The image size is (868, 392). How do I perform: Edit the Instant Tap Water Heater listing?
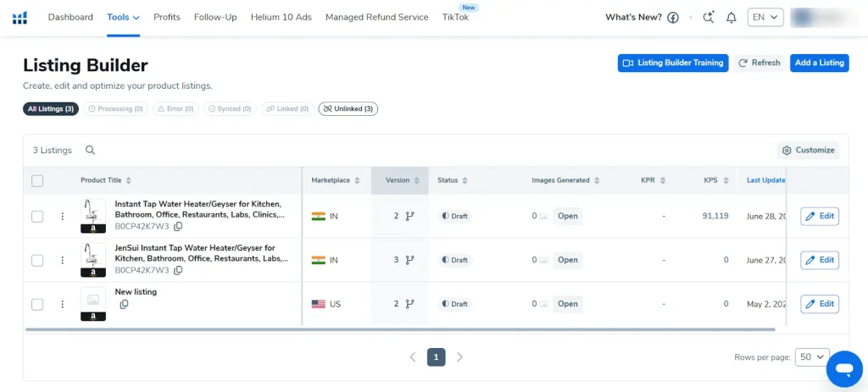tap(820, 216)
